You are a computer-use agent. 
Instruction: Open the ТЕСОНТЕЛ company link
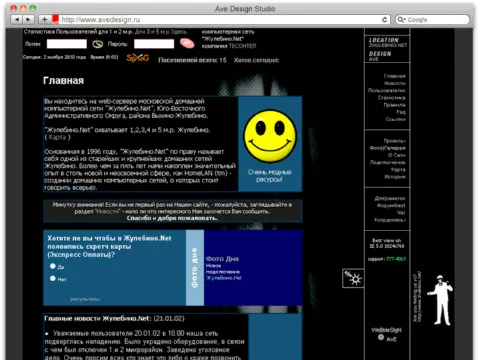point(242,46)
